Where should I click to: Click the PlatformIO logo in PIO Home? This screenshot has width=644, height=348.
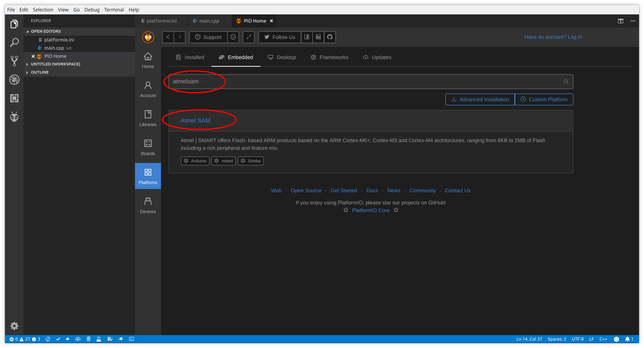click(148, 37)
